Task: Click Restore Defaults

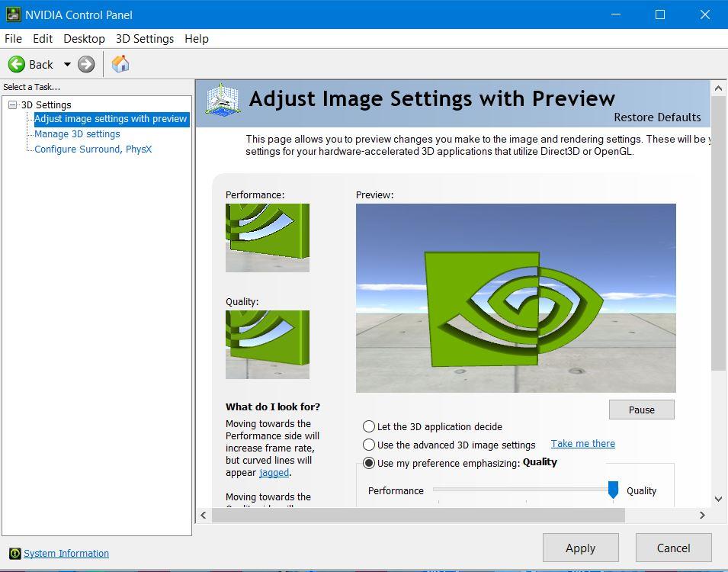Action: coord(657,117)
